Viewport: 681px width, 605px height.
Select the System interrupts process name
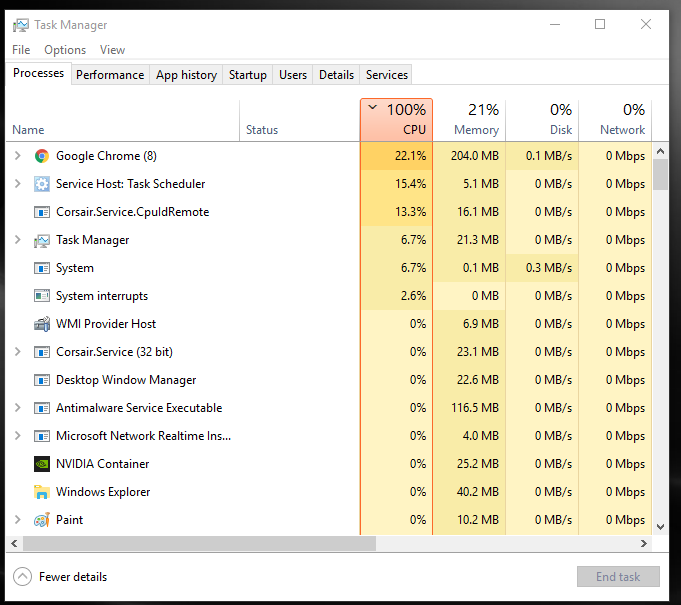pyautogui.click(x=102, y=296)
